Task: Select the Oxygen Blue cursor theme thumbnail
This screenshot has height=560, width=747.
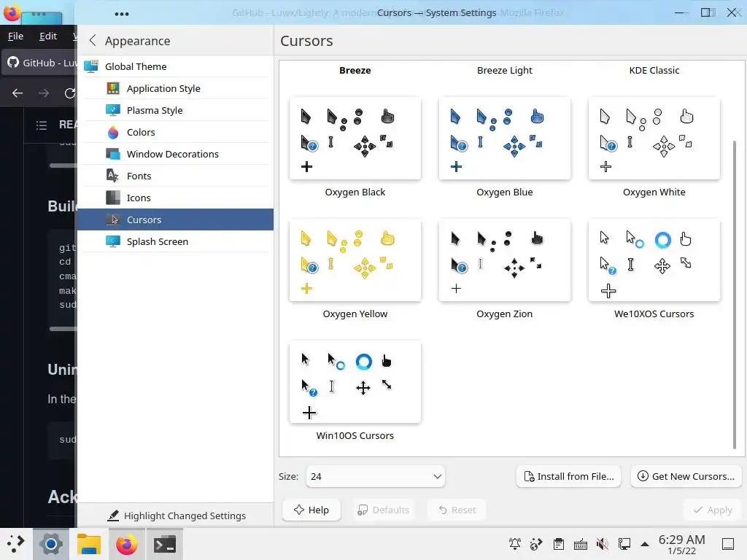Action: click(x=505, y=139)
